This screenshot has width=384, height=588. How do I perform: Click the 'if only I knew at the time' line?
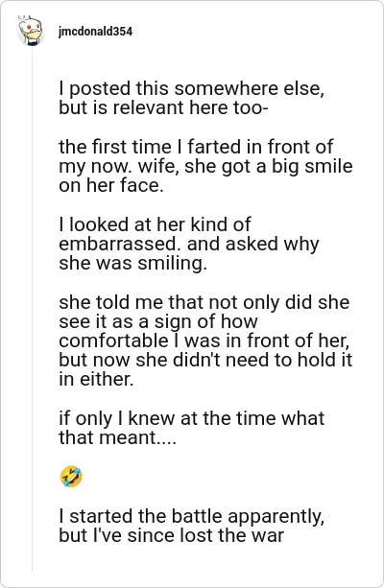click(192, 418)
